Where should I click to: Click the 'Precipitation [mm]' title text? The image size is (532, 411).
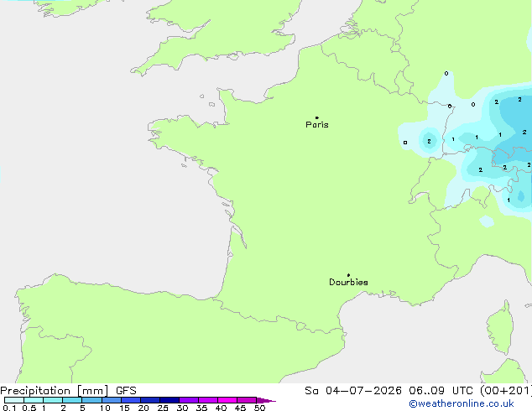[x=55, y=391]
